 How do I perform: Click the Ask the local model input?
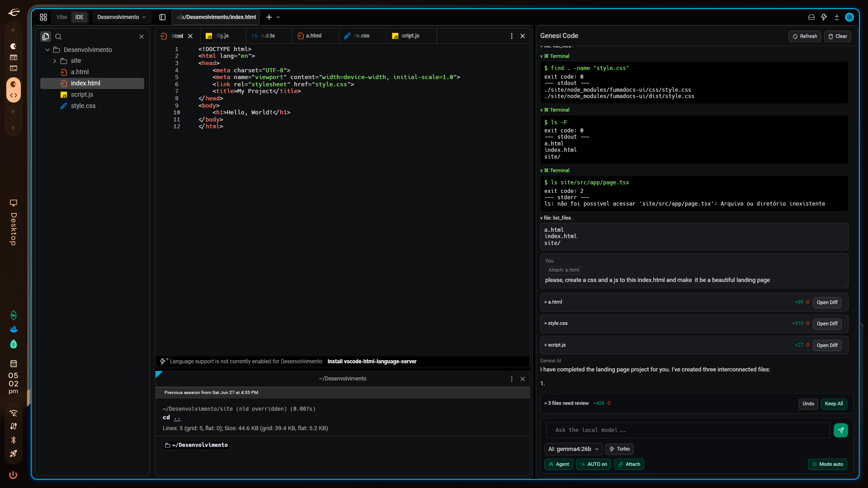[x=688, y=430]
